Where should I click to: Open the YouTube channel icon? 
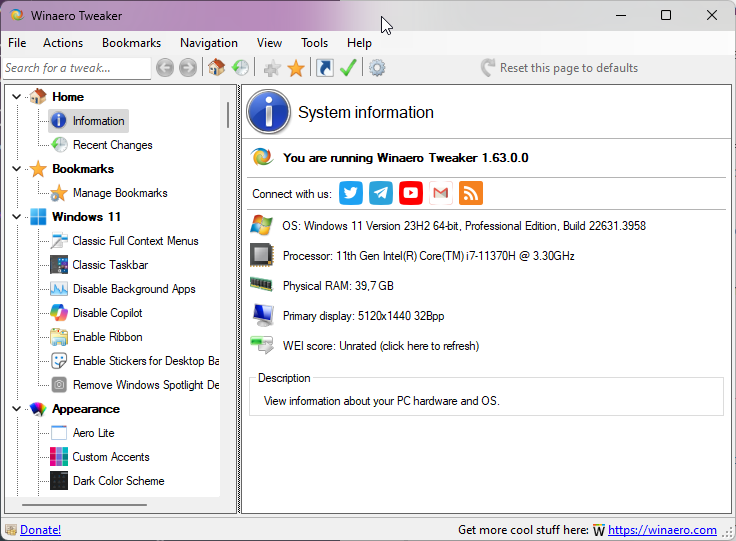point(411,193)
